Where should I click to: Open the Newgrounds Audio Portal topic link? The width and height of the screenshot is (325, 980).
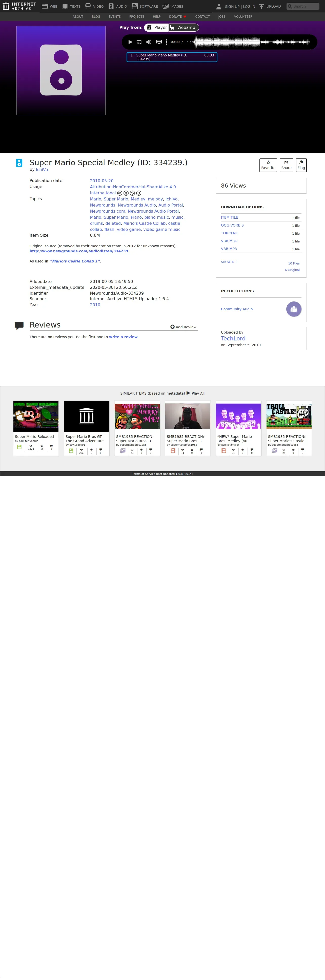pos(153,211)
